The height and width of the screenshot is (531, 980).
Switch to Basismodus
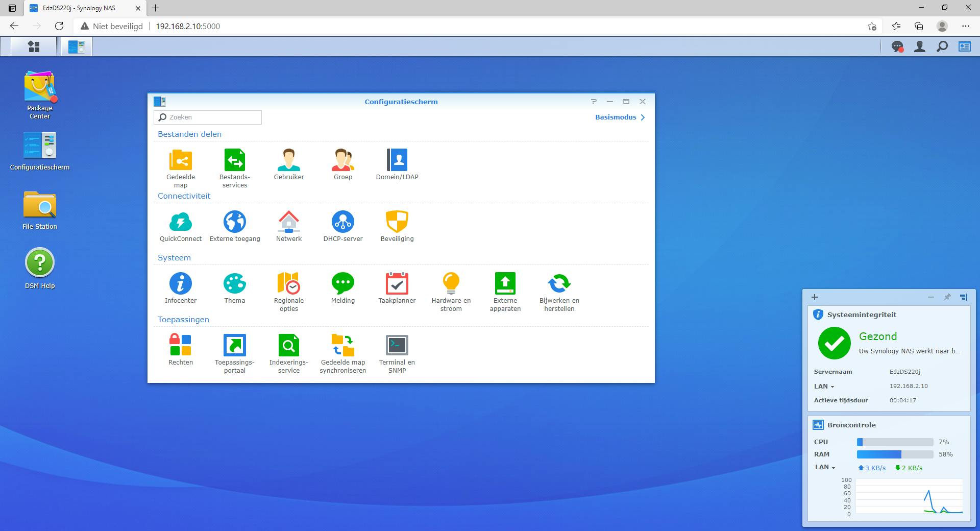pyautogui.click(x=620, y=117)
